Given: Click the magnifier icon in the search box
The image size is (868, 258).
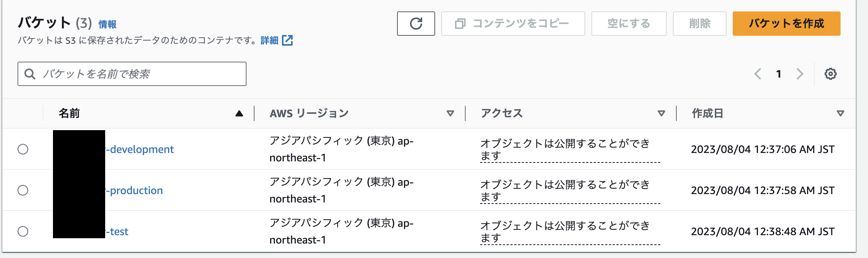Looking at the screenshot, I should [30, 73].
